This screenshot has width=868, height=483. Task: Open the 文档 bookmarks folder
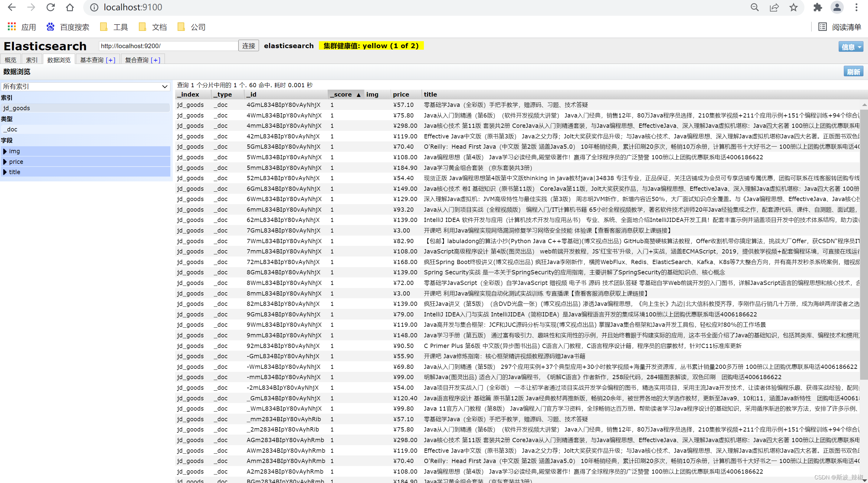pos(153,27)
